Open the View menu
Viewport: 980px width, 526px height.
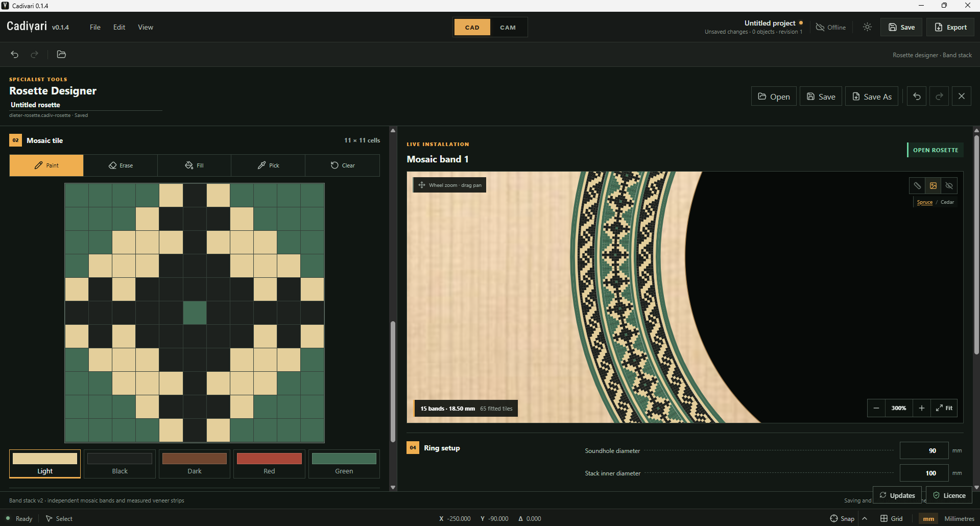[x=146, y=27]
